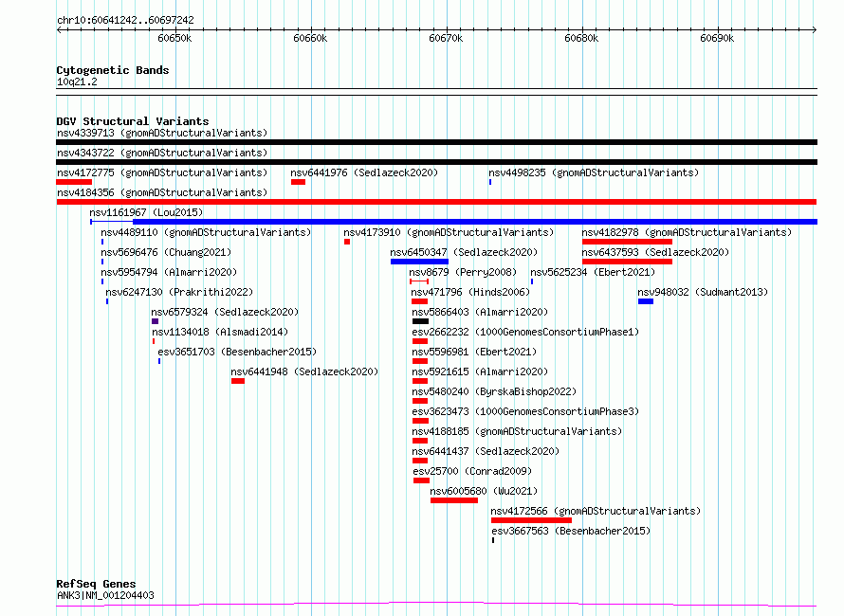Open nsv4188185 gnomAD variant label
Image resolution: width=844 pixels, height=616 pixels.
pyautogui.click(x=517, y=431)
